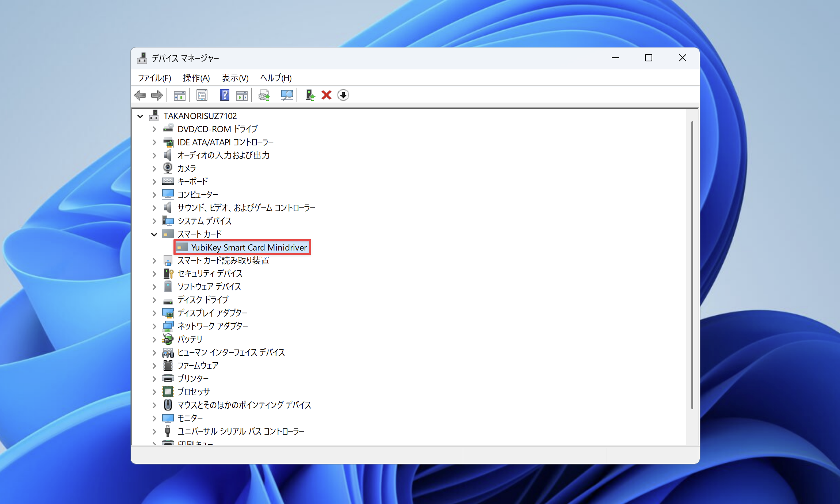Select the プリンター printer icon
The height and width of the screenshot is (504, 840).
[168, 379]
